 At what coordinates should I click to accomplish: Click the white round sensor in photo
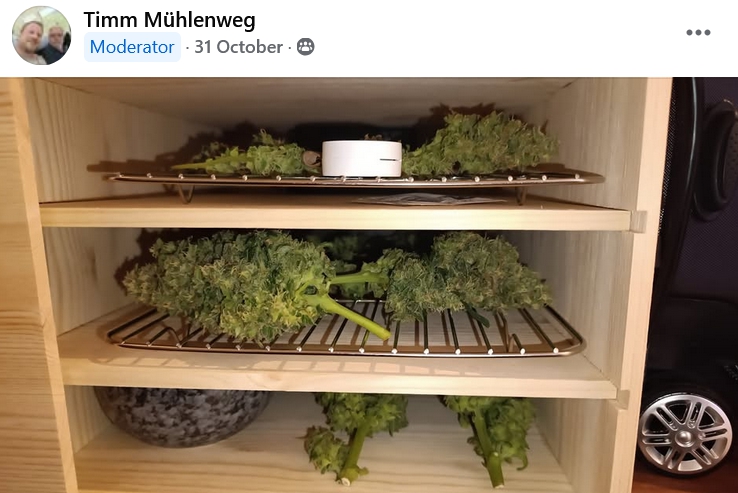(x=361, y=158)
